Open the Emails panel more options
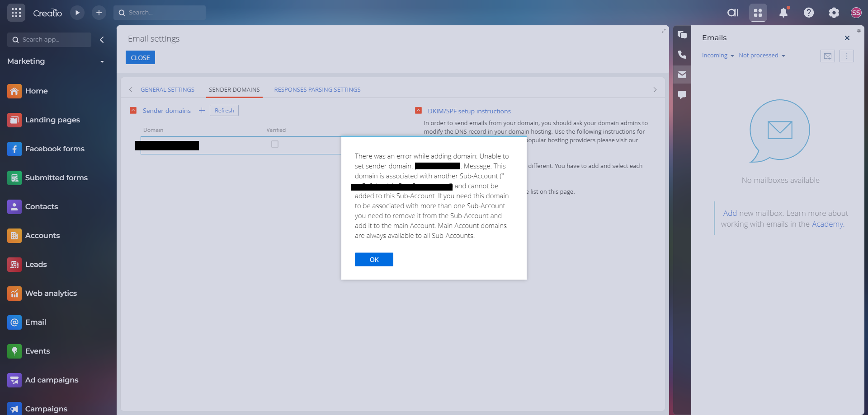868x415 pixels. (847, 56)
